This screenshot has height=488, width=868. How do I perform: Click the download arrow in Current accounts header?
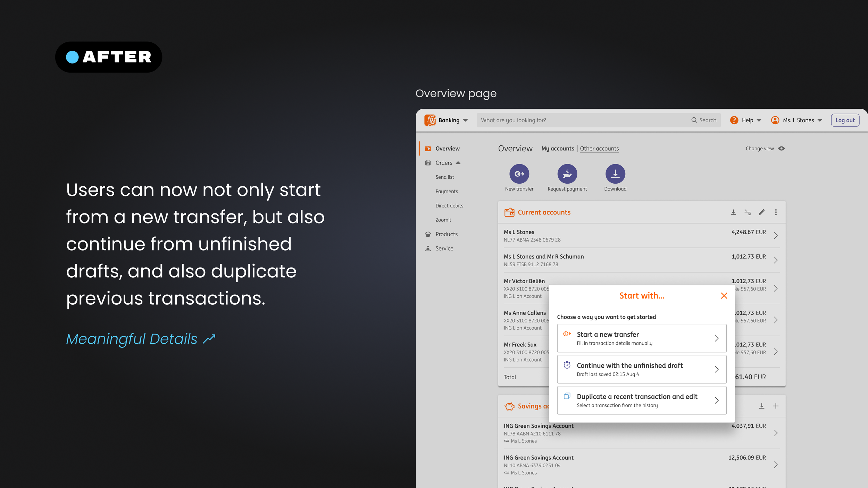[x=733, y=212]
